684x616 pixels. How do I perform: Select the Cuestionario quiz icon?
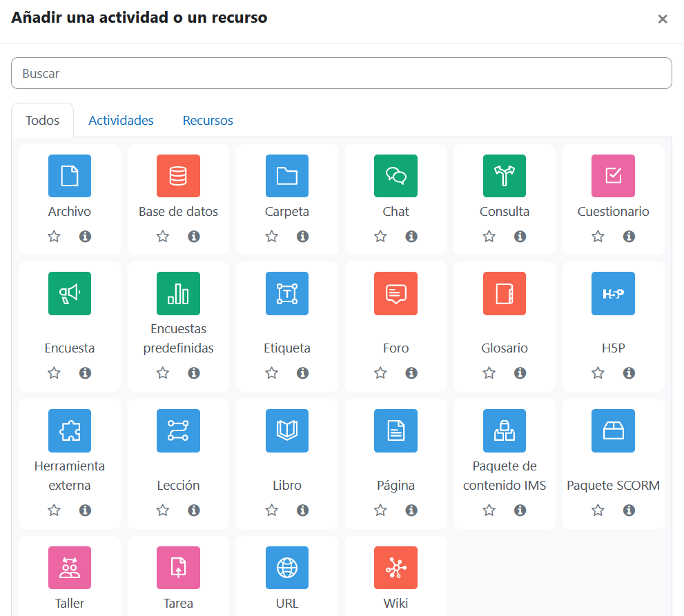point(613,176)
